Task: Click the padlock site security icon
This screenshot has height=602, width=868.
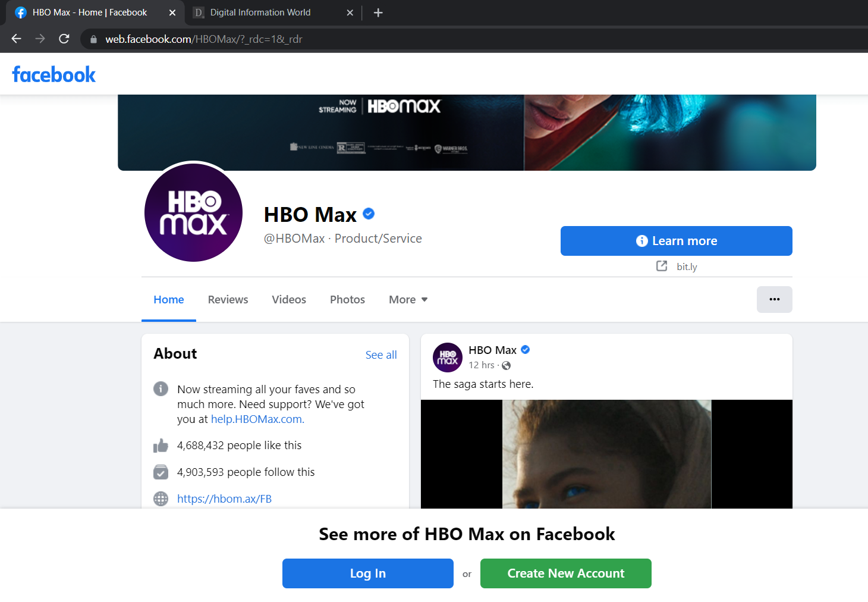Action: (x=93, y=39)
